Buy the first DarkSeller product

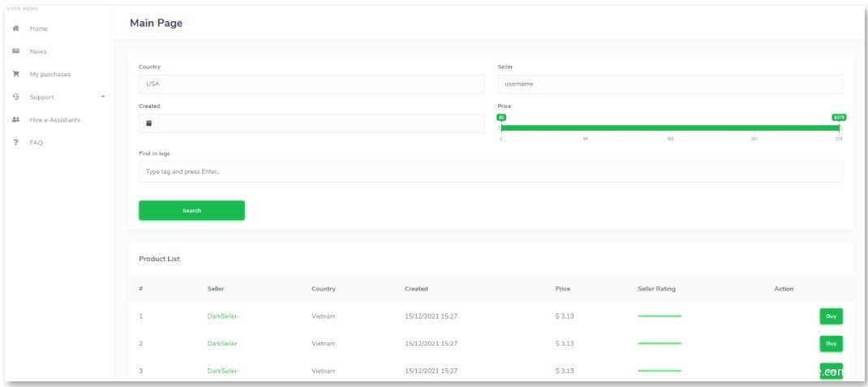tap(831, 316)
